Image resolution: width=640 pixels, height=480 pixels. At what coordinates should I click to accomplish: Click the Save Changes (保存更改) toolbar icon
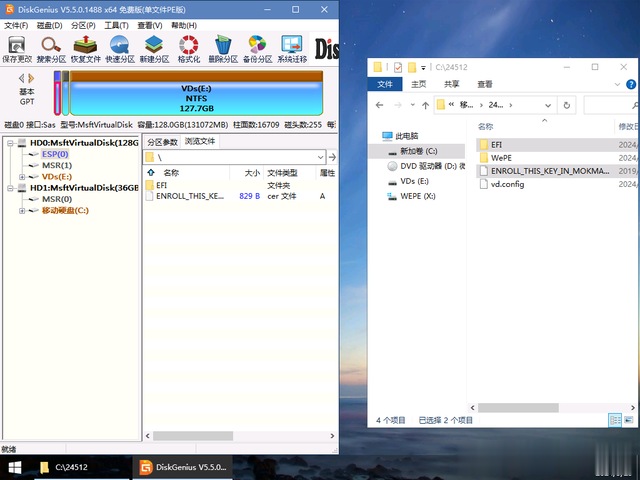pos(17,49)
